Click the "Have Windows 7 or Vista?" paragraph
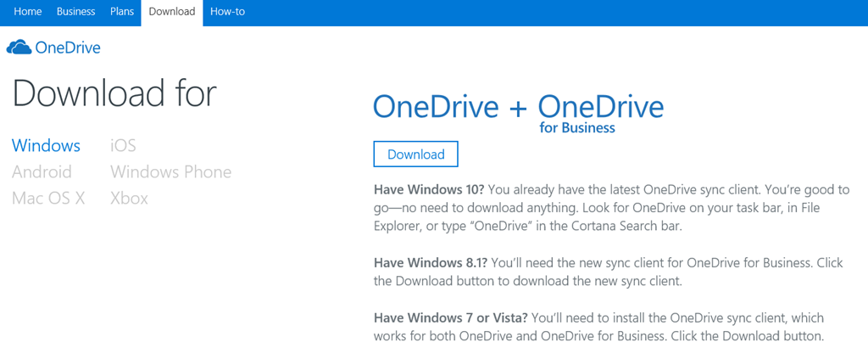868x348 pixels. pos(598,326)
